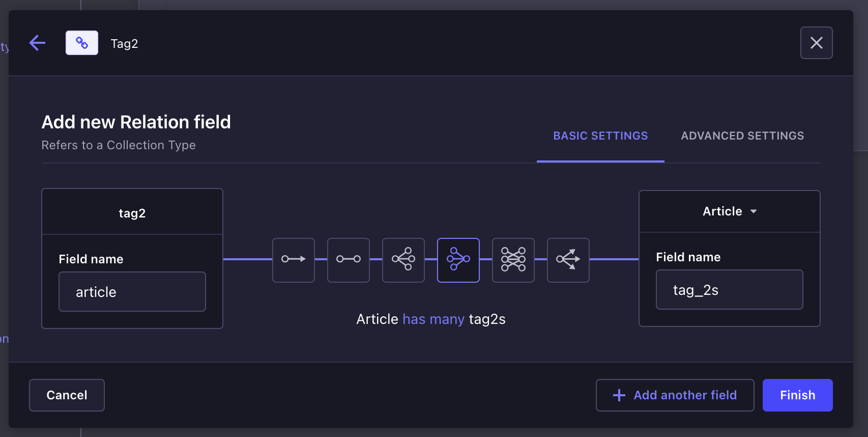Screen dimensions: 868x437
Task: Choose the many-to-one relation icon
Action: [x=458, y=260]
